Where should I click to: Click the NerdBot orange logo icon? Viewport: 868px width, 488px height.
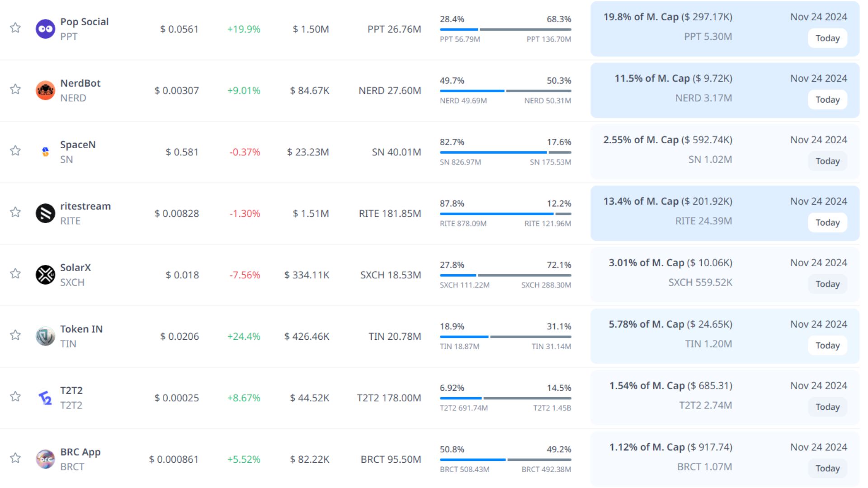[45, 90]
